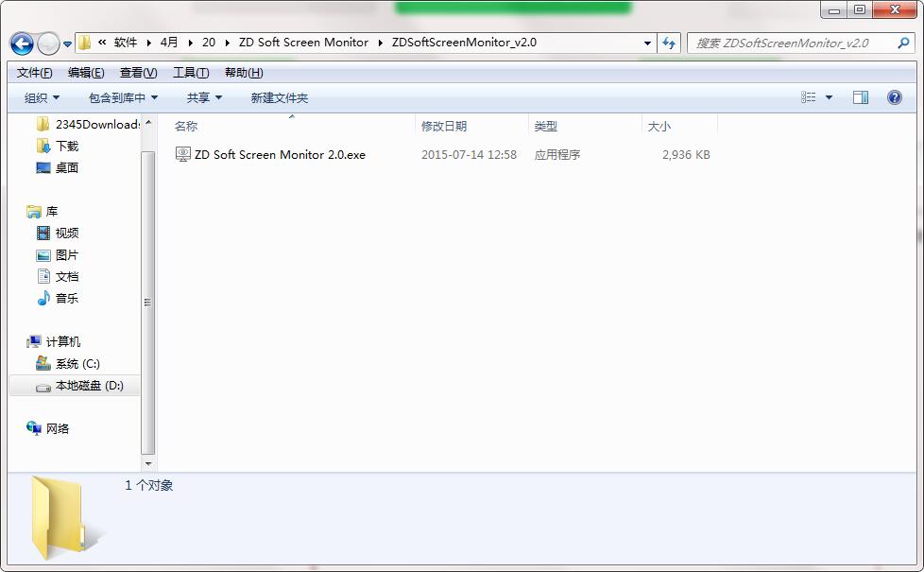Select 库 in navigation pane
The height and width of the screenshot is (572, 924).
click(42, 211)
